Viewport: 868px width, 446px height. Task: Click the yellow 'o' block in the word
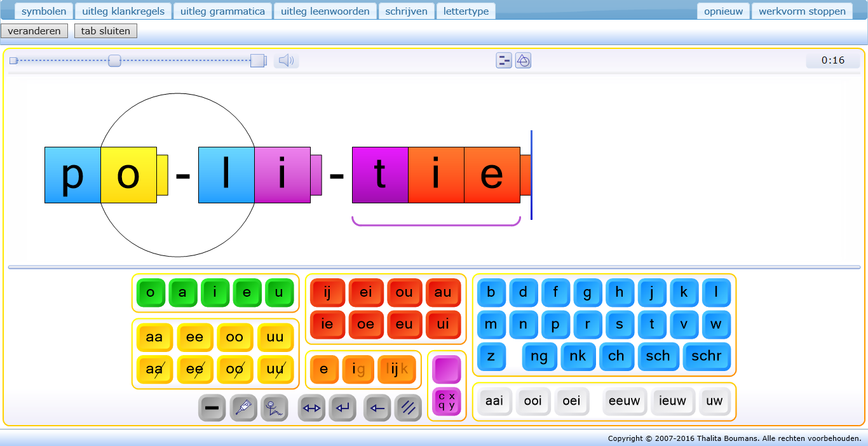(x=128, y=175)
